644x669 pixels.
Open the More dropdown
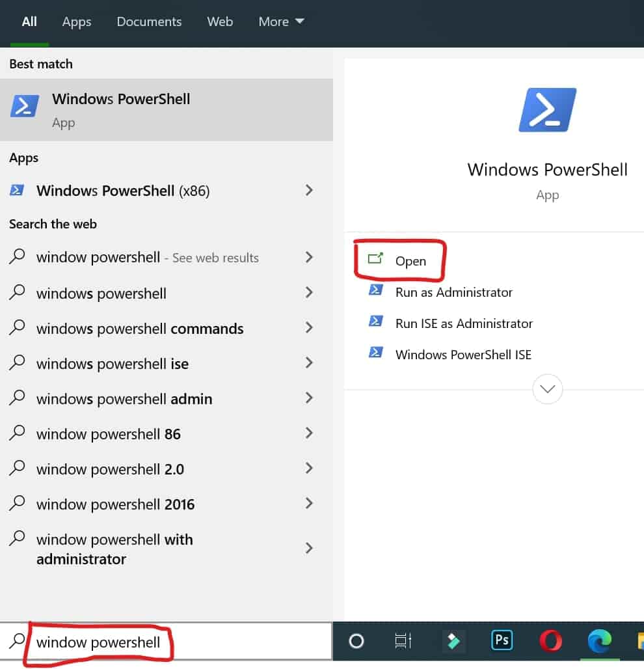pyautogui.click(x=281, y=21)
